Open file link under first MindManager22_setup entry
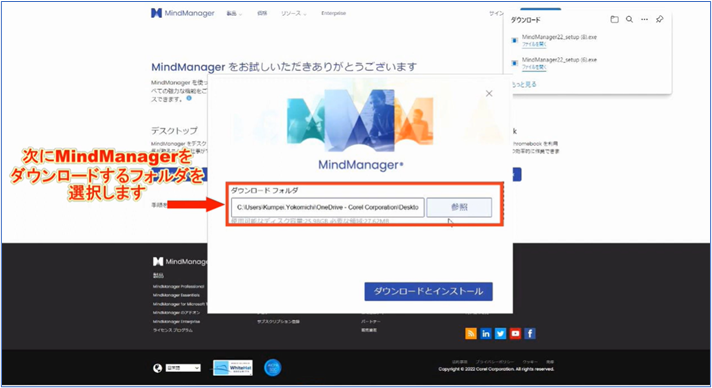The height and width of the screenshot is (388, 712). (x=534, y=45)
